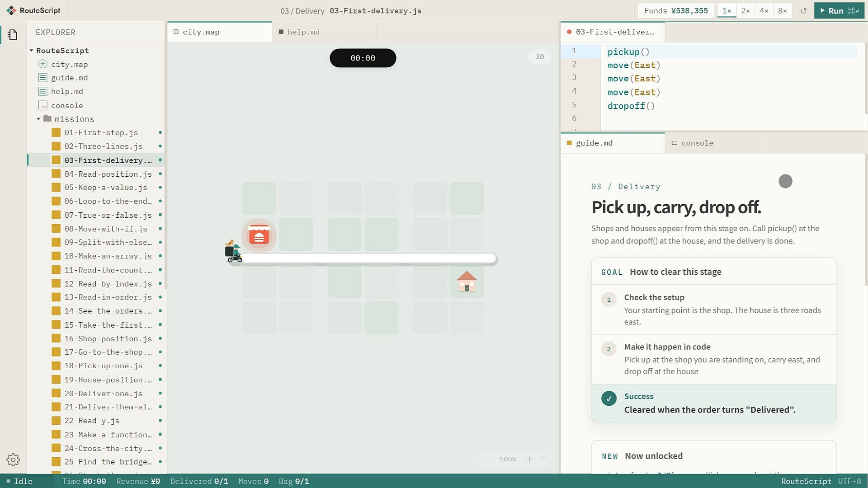
Task: Zoom out with the minus icon
Action: 487,459
